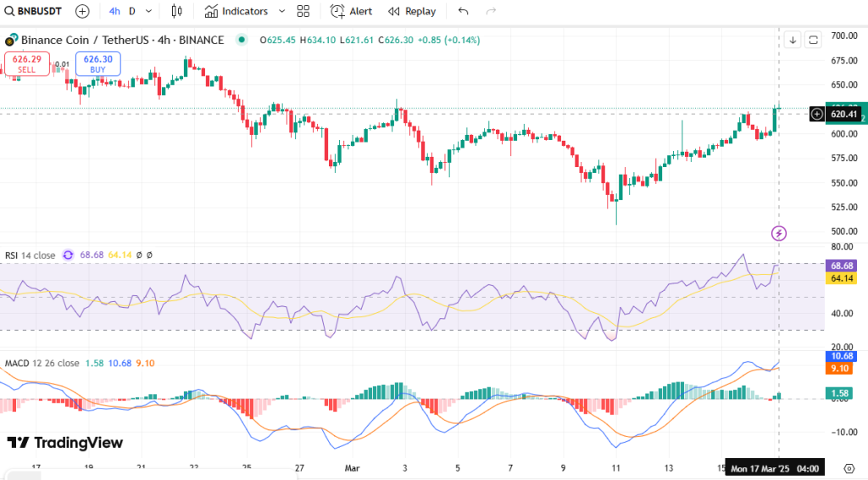Viewport: 868px width, 480px height.
Task: Click the 700.00 price scale label
Action: click(x=844, y=36)
